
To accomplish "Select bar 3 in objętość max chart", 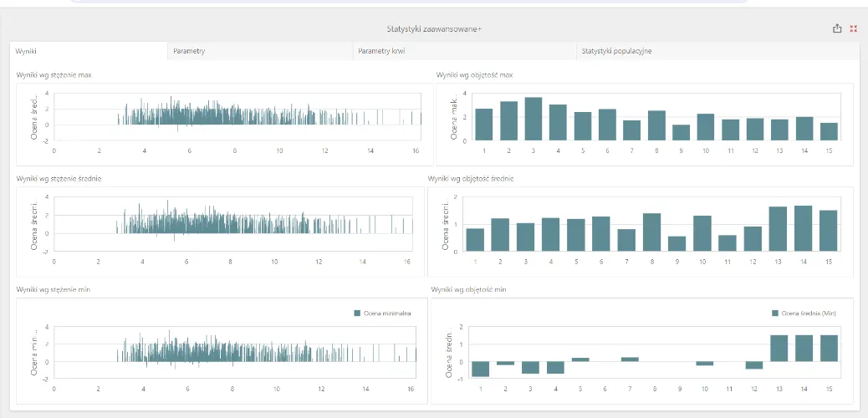I will click(533, 119).
